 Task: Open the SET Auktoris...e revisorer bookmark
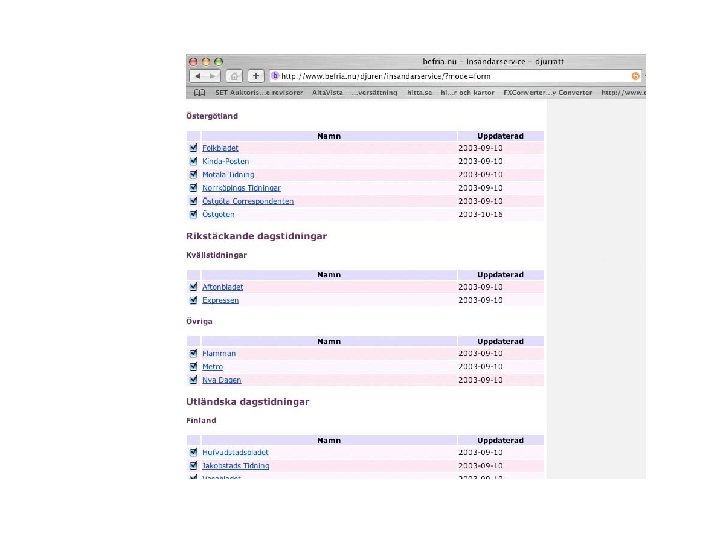pyautogui.click(x=259, y=93)
